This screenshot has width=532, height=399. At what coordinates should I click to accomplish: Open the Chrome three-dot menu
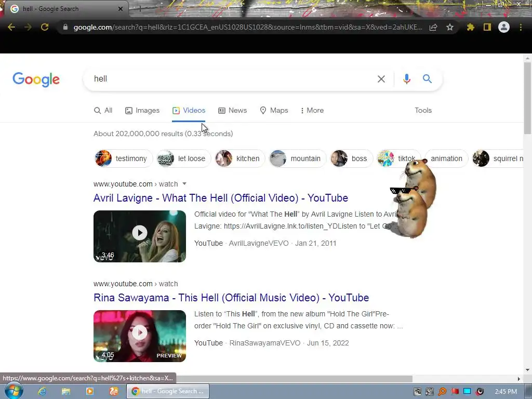point(521,27)
